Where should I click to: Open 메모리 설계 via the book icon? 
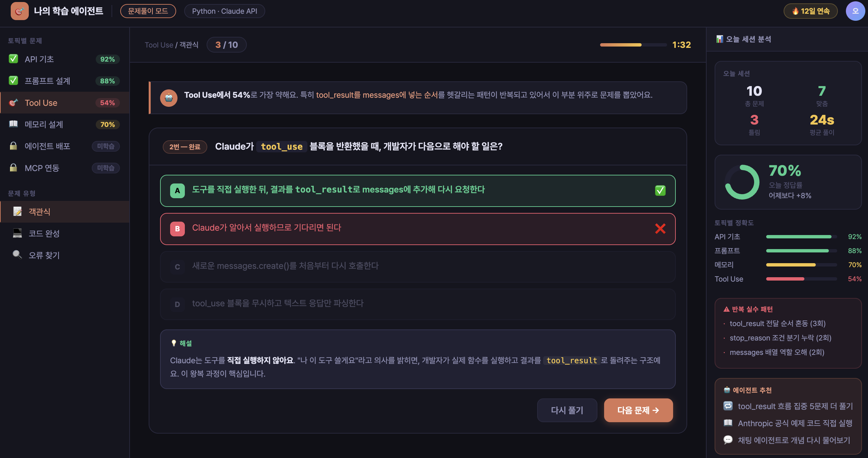coord(13,124)
